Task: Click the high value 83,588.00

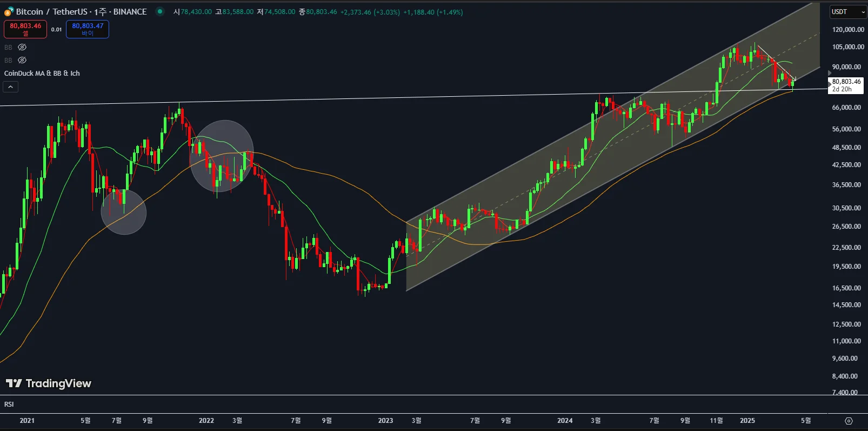Action: tap(238, 12)
